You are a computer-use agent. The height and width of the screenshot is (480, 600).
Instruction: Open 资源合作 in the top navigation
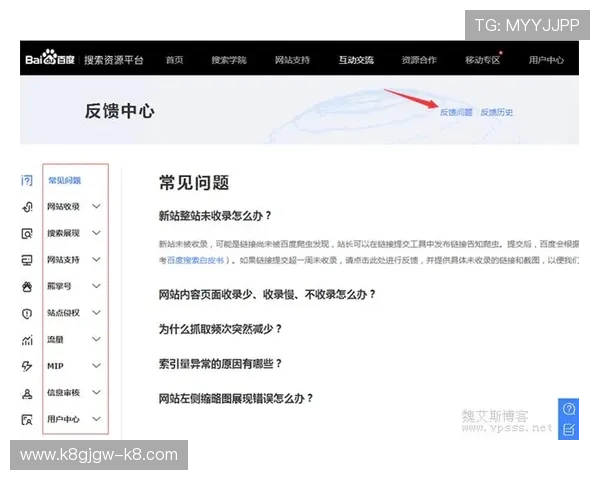click(x=419, y=60)
